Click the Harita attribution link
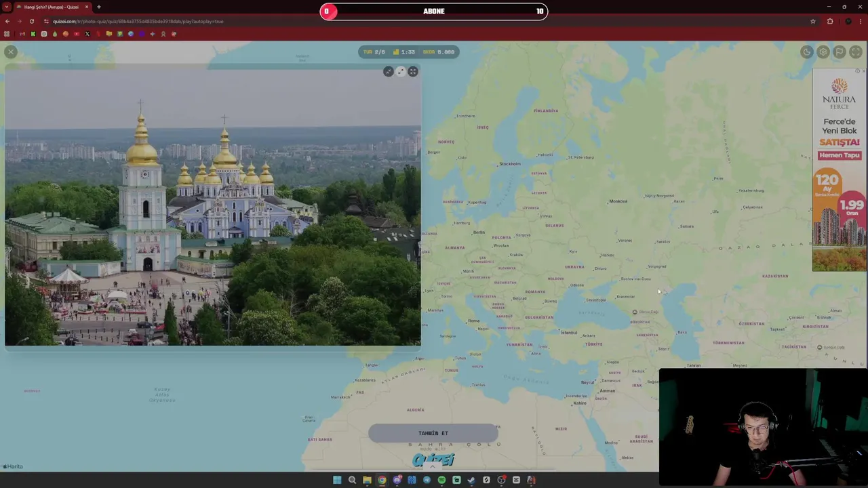This screenshot has height=488, width=868. [x=13, y=466]
